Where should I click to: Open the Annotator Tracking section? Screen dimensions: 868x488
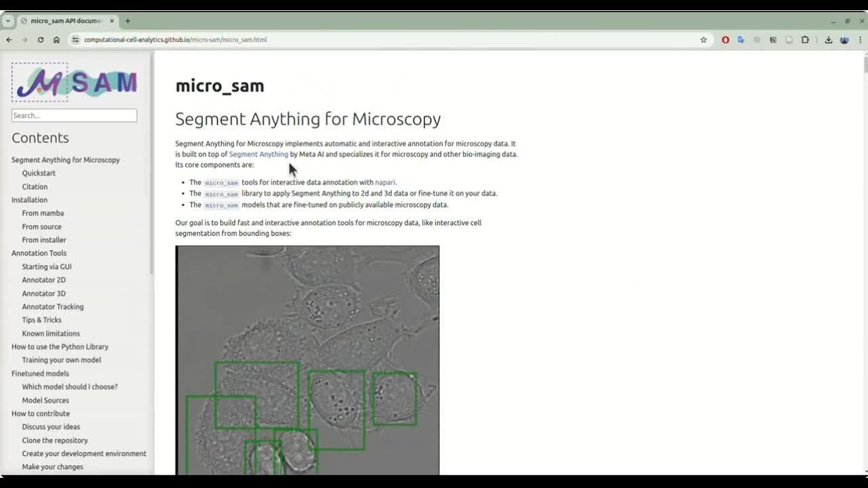[53, 306]
